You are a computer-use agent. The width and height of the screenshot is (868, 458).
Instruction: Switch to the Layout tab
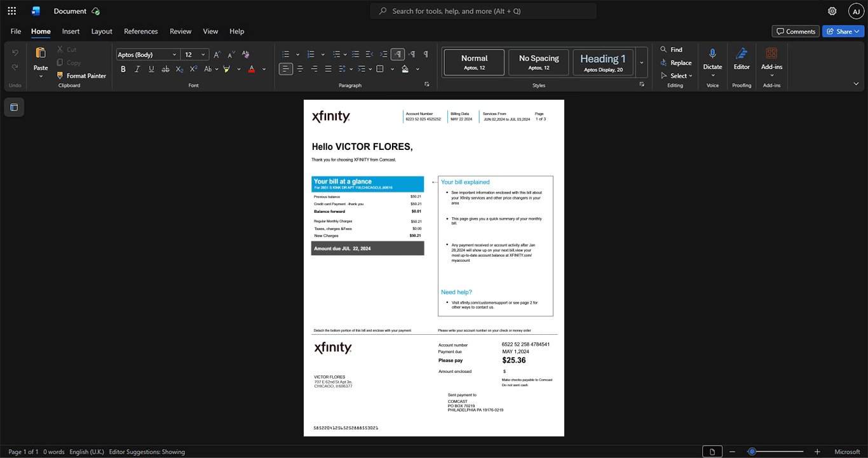coord(102,31)
